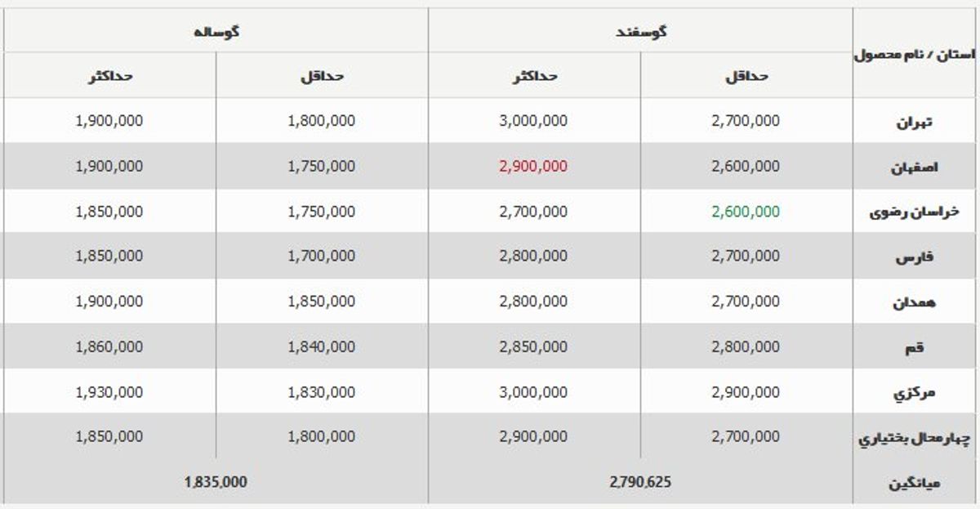Click the گوسفند column group header
The image size is (980, 509).
pyautogui.click(x=640, y=33)
